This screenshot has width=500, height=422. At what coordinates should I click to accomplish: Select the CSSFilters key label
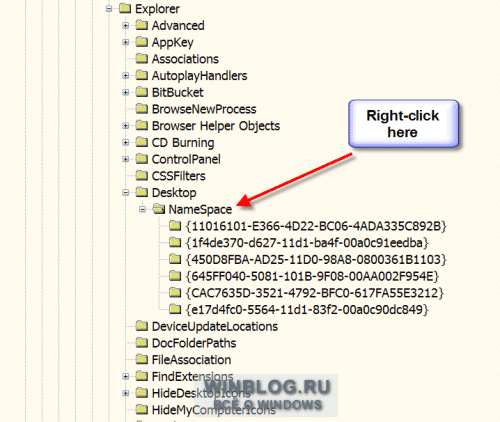179,176
